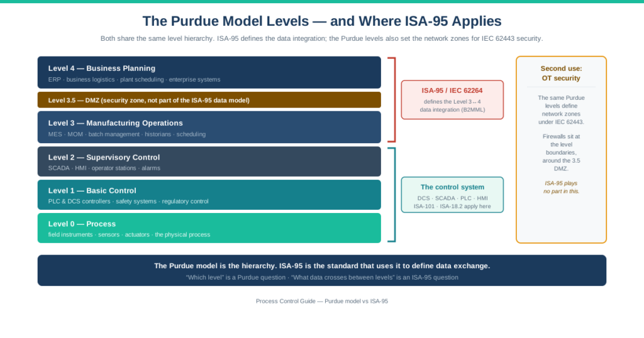Select the '"Which level" is a Purdue question' line

[x=322, y=277]
